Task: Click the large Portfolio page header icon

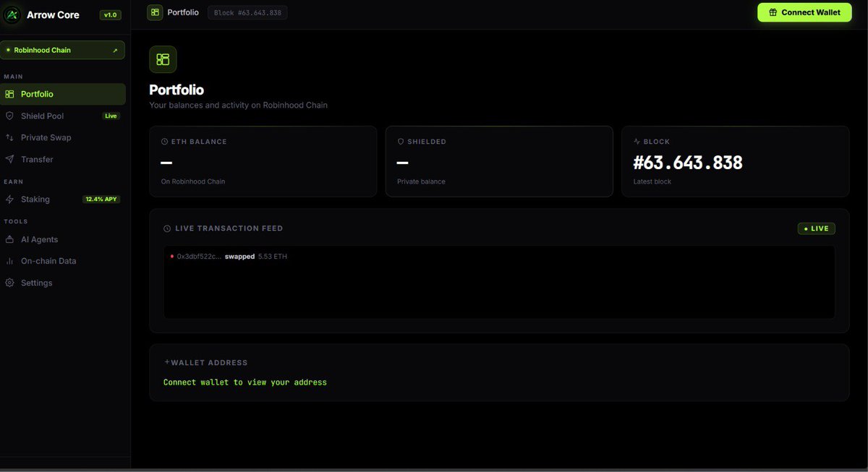Action: [x=163, y=59]
